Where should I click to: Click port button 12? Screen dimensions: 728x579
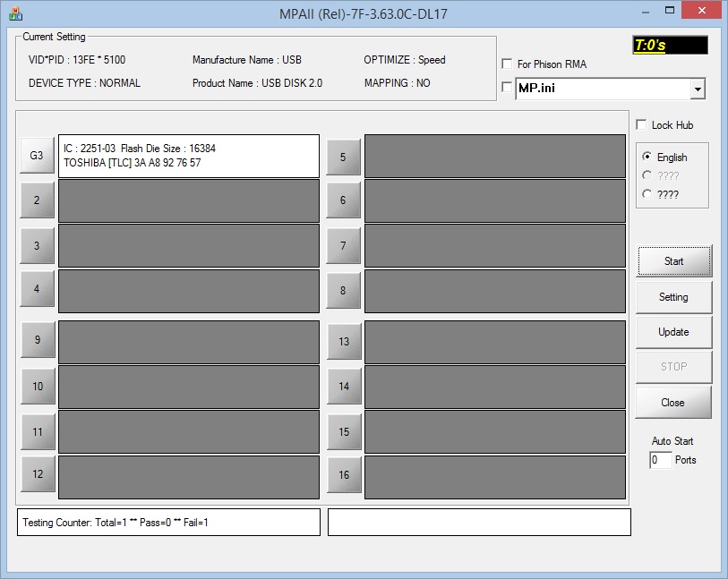pos(38,473)
